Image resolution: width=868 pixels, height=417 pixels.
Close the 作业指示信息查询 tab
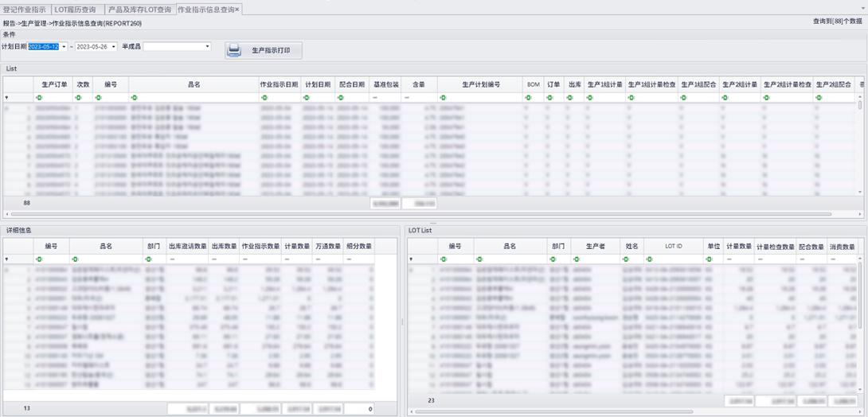coord(237,10)
